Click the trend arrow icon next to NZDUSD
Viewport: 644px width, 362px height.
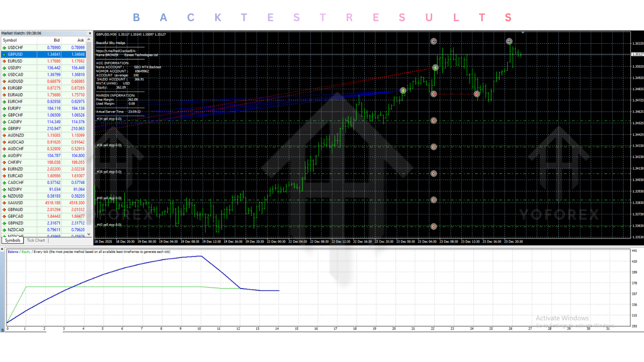pyautogui.click(x=4, y=196)
